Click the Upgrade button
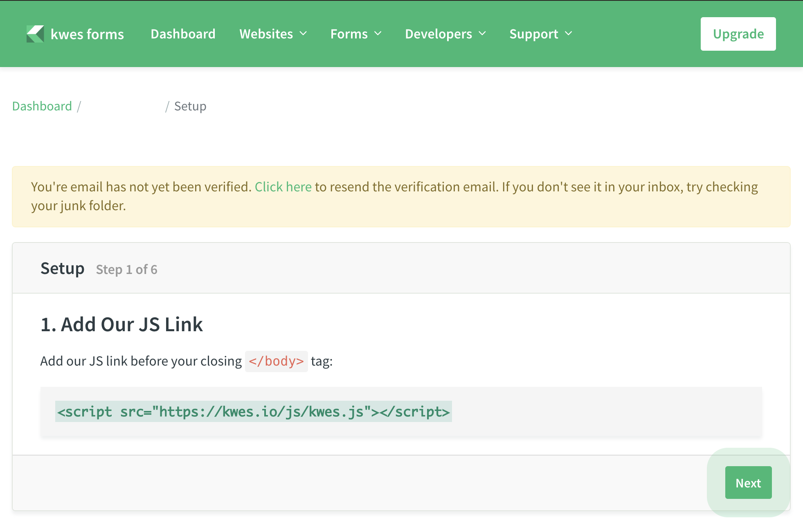This screenshot has width=803, height=532. click(738, 34)
